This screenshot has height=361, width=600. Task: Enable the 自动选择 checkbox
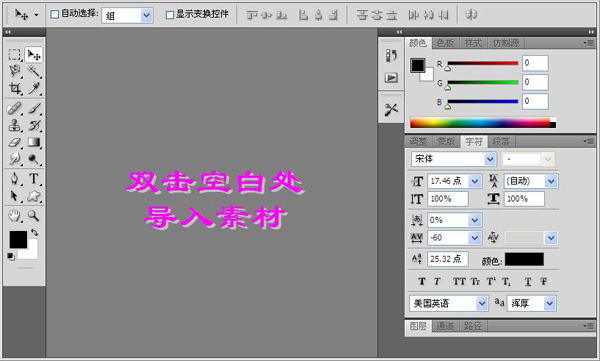55,15
